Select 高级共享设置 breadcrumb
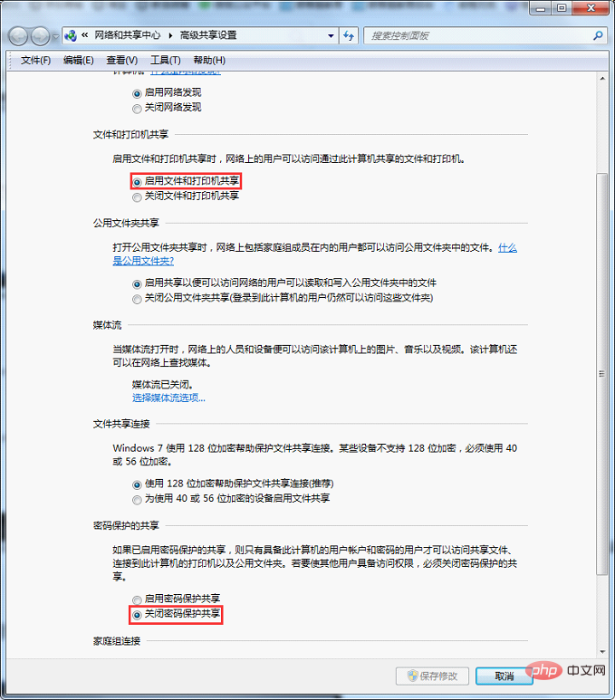This screenshot has height=700, width=615. (208, 35)
